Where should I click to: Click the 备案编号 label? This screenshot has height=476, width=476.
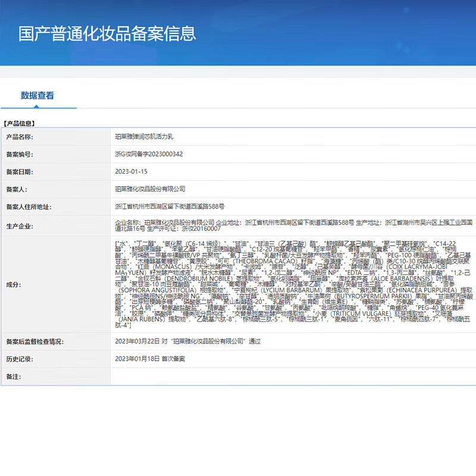20,154
